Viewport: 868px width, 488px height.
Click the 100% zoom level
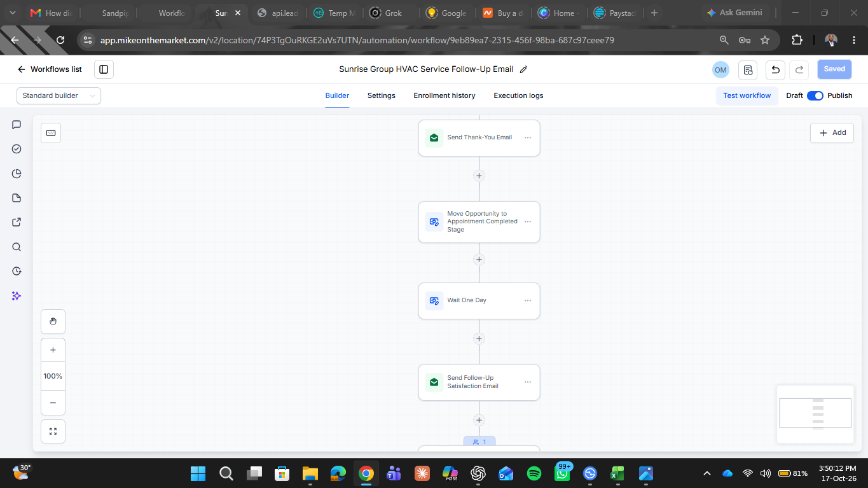53,376
